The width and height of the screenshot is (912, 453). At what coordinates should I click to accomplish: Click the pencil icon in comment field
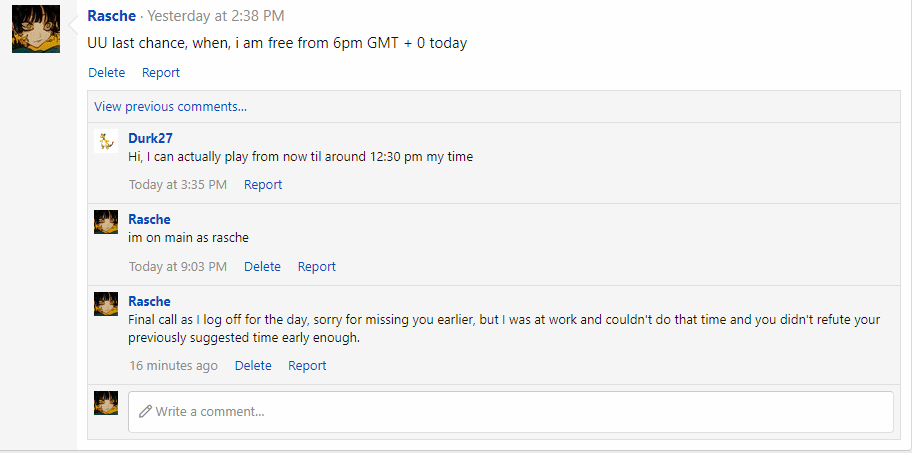(145, 411)
